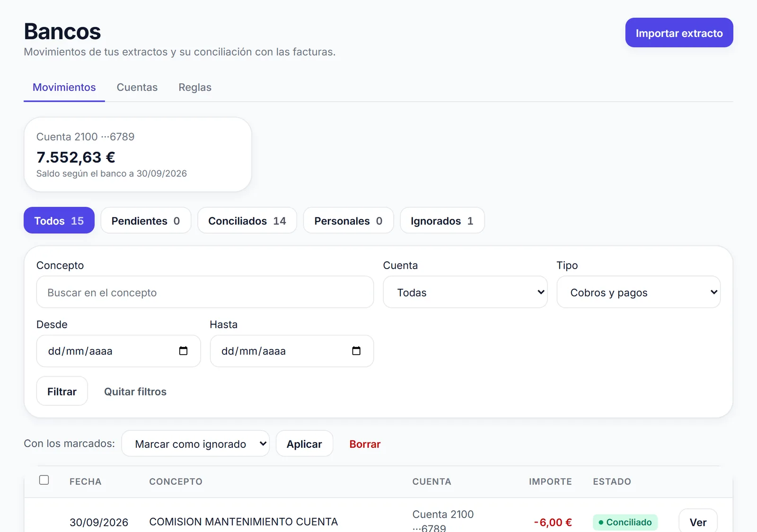Click the FECHA column header
The height and width of the screenshot is (532, 757).
pos(86,481)
